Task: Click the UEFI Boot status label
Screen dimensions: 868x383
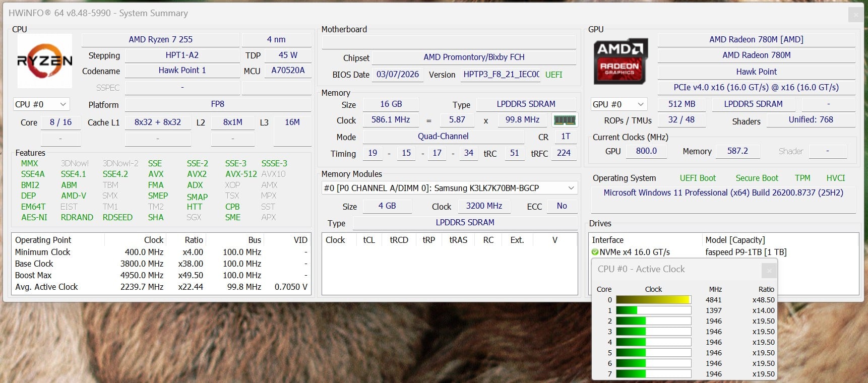Action: tap(698, 178)
